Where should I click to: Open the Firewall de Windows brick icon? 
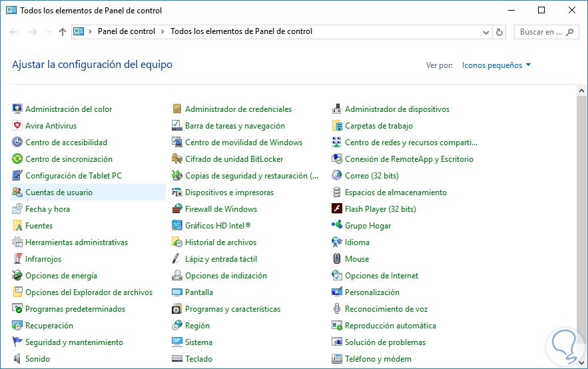pyautogui.click(x=177, y=209)
